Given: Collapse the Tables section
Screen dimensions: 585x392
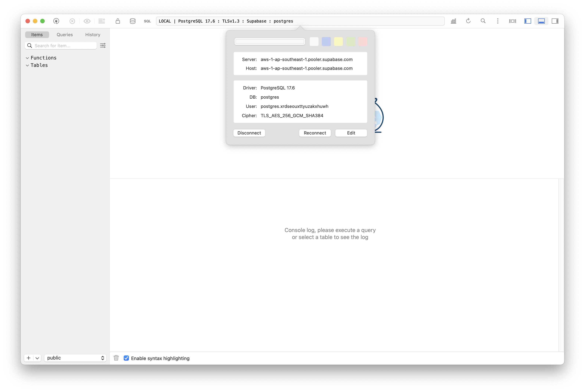Looking at the screenshot, I should [28, 65].
